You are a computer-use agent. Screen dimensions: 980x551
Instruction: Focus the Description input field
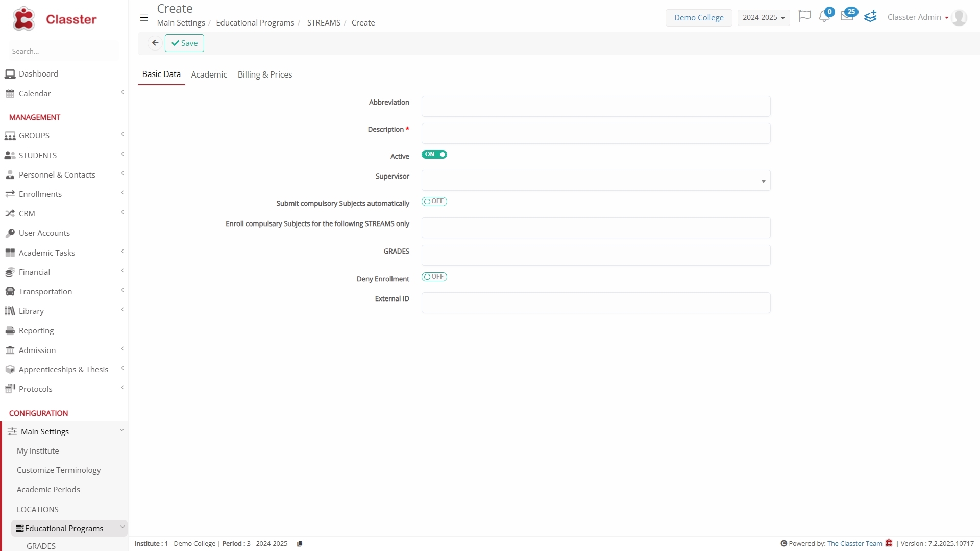tap(596, 134)
